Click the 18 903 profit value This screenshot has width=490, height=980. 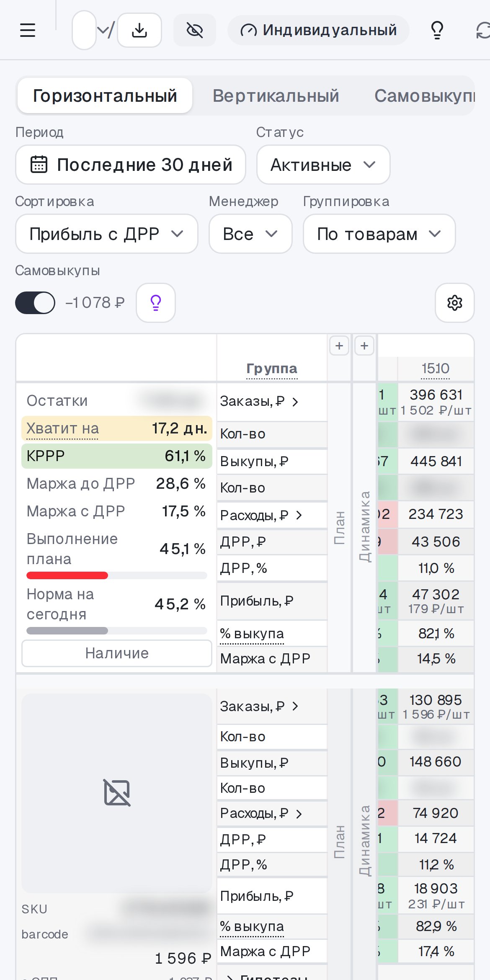[436, 888]
